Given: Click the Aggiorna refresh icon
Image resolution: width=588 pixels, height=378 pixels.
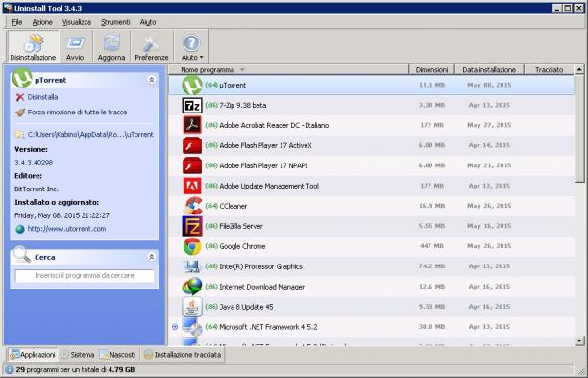Looking at the screenshot, I should tap(111, 43).
